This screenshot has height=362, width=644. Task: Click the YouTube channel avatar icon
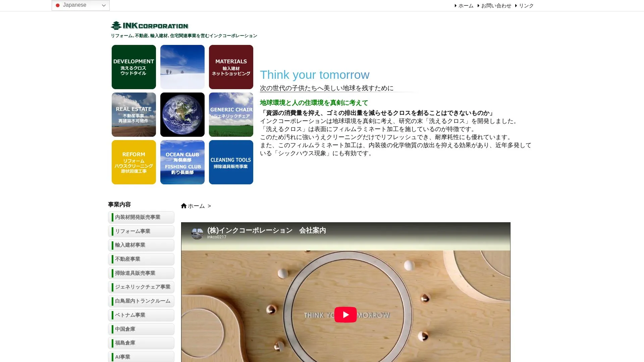197,233
